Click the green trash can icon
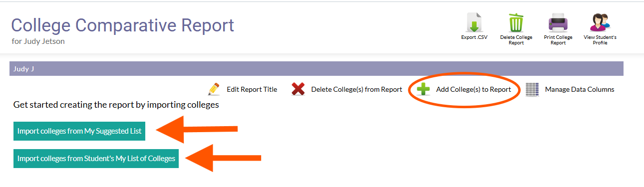This screenshot has height=187, width=644. pos(516,22)
